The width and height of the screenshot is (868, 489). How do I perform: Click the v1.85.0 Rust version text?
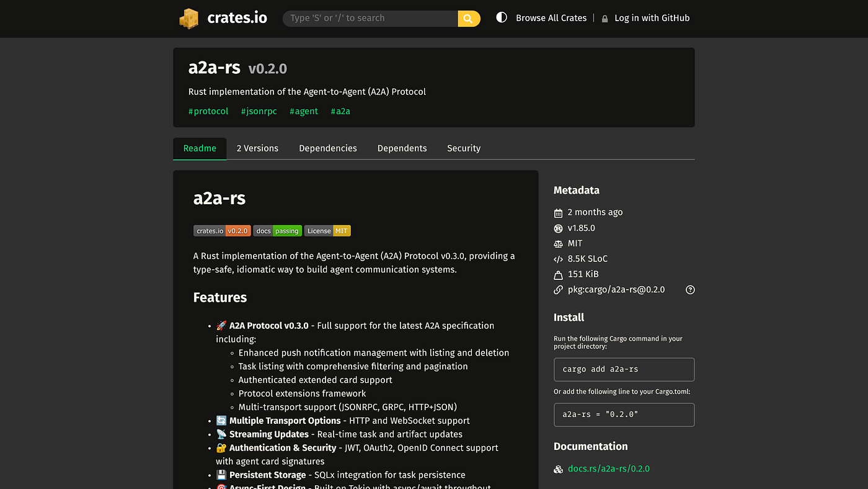(x=582, y=228)
